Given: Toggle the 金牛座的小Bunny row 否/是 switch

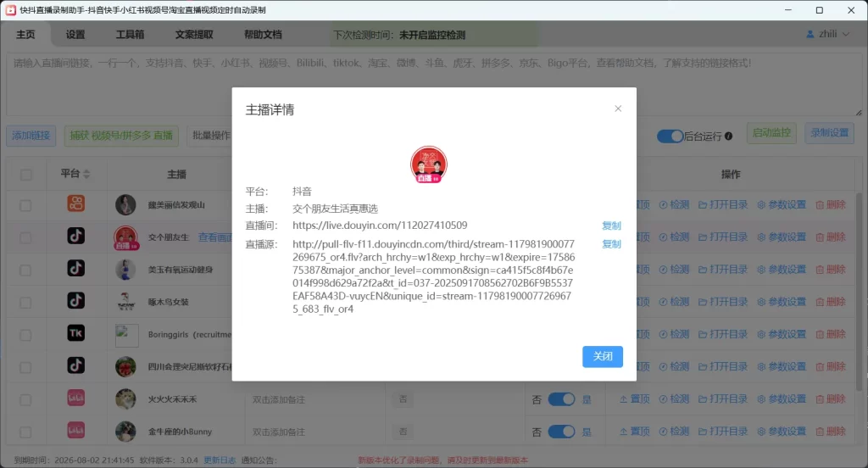Looking at the screenshot, I should point(561,432).
